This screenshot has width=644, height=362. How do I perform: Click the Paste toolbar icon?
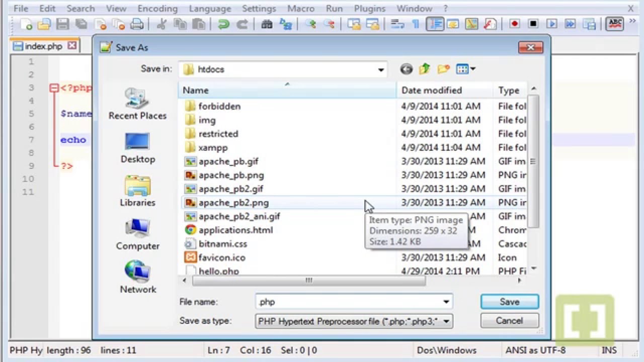198,24
